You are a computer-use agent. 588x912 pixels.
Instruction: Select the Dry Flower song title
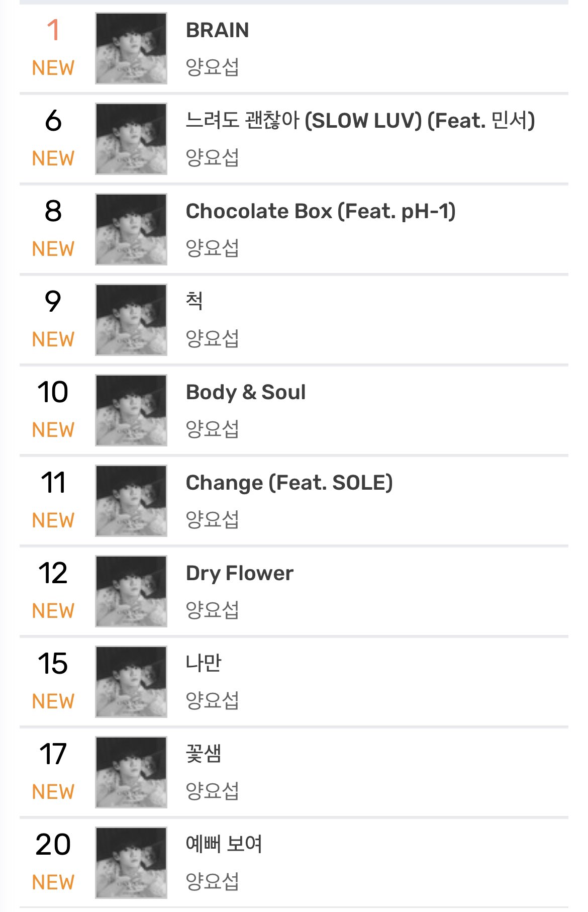click(x=239, y=573)
